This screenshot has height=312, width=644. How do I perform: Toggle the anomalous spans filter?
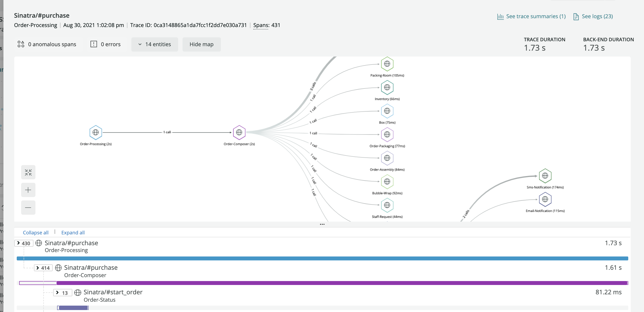(x=47, y=44)
